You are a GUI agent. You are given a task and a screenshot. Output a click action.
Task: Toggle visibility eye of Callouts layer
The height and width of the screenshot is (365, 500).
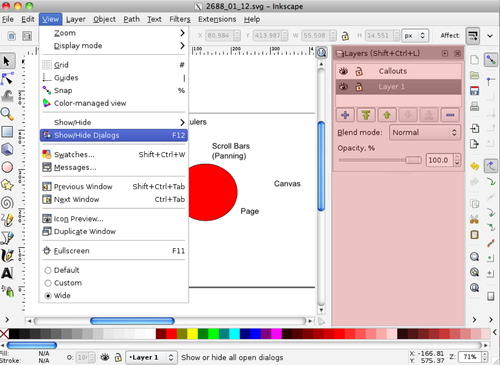343,71
